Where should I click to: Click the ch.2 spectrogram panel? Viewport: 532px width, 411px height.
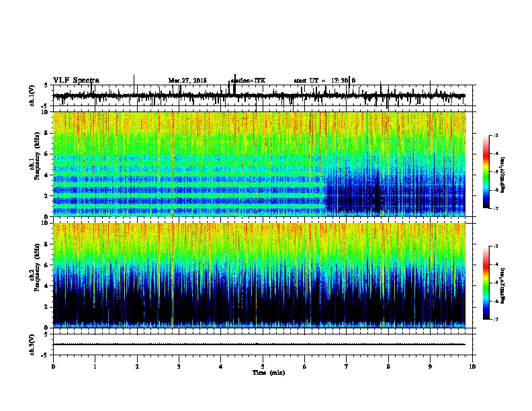[259, 275]
